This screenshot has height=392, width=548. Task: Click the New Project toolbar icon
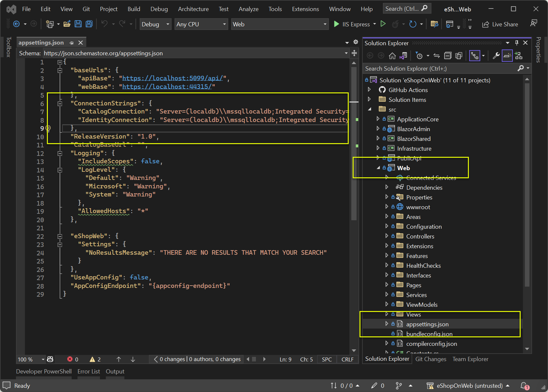pos(50,24)
